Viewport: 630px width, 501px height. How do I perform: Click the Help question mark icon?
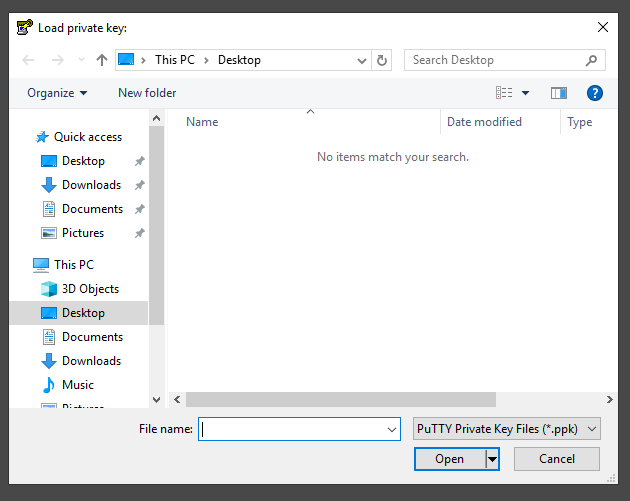(595, 93)
